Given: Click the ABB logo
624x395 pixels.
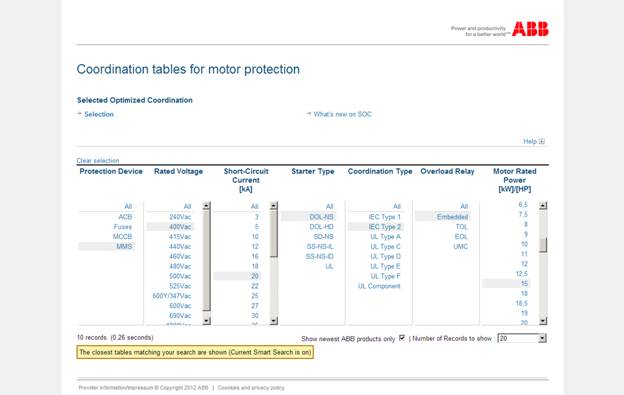Looking at the screenshot, I should 530,29.
